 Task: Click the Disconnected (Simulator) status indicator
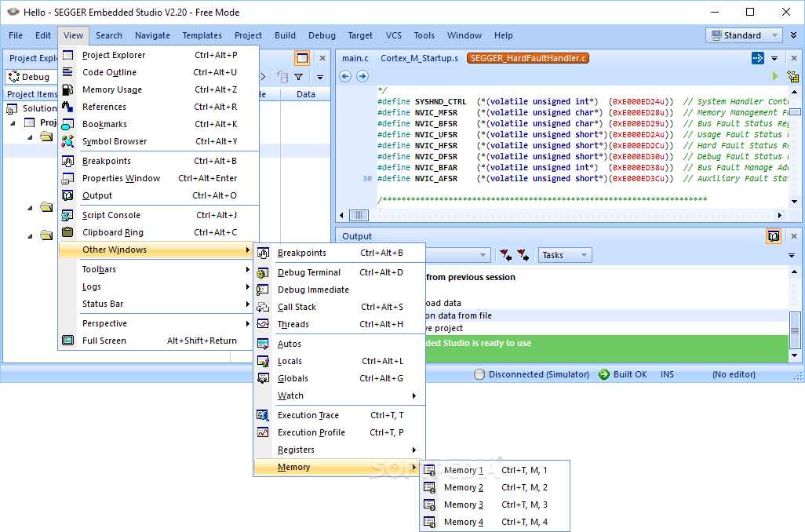pos(532,374)
